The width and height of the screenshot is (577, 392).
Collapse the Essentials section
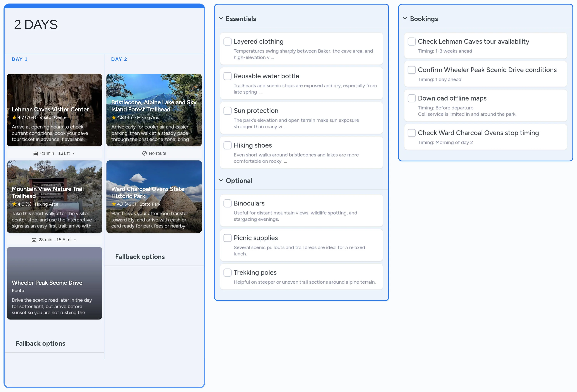(221, 19)
